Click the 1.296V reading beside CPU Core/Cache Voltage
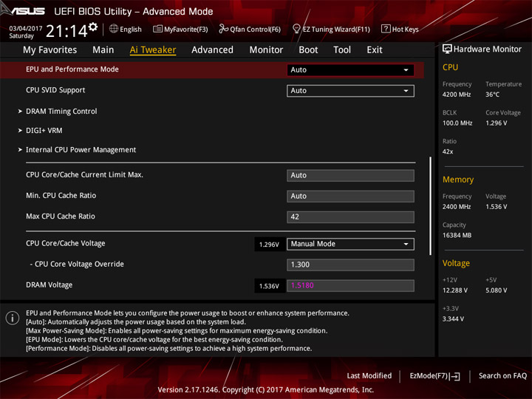Viewport: 532px width, 399px height. click(x=269, y=245)
